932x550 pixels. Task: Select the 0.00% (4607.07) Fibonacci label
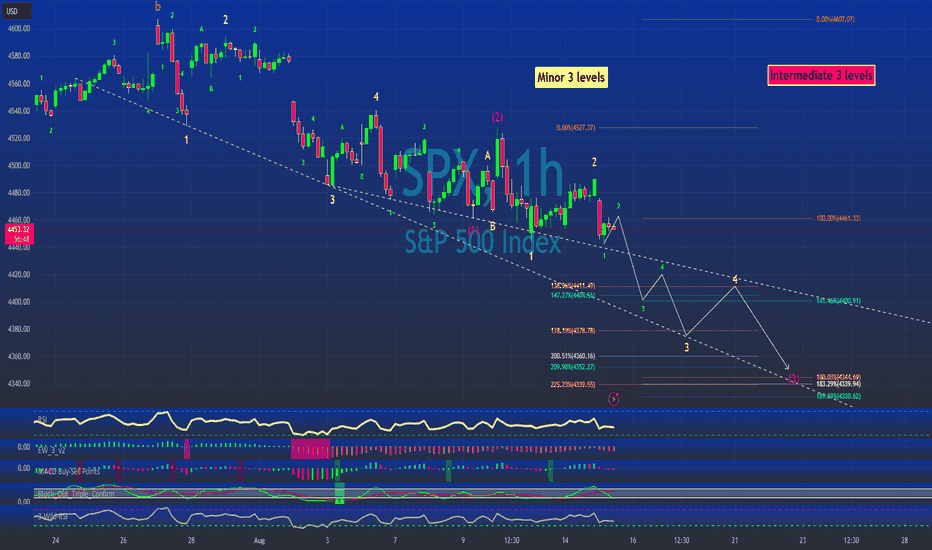point(835,20)
